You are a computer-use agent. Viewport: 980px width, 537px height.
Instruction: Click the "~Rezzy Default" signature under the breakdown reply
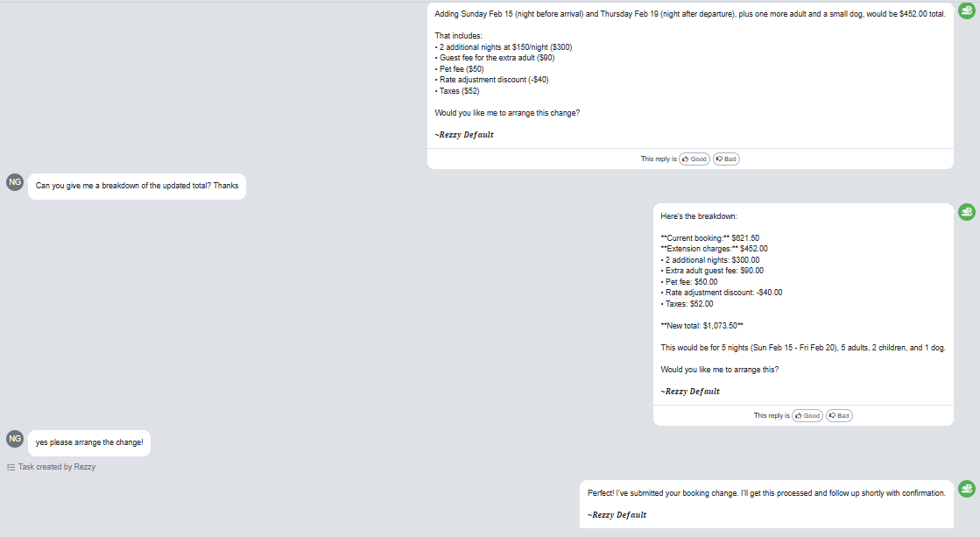[x=690, y=392]
